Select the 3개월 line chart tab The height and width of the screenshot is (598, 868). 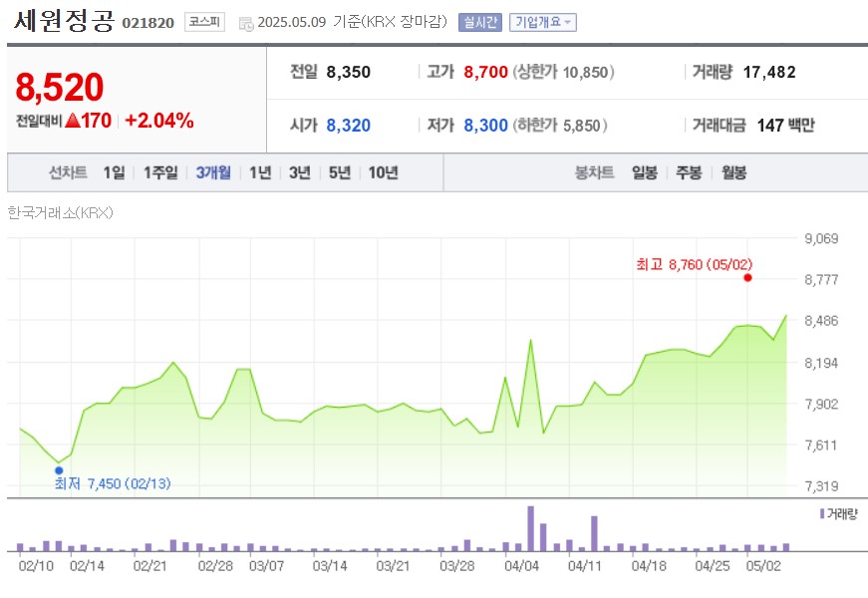(x=213, y=172)
